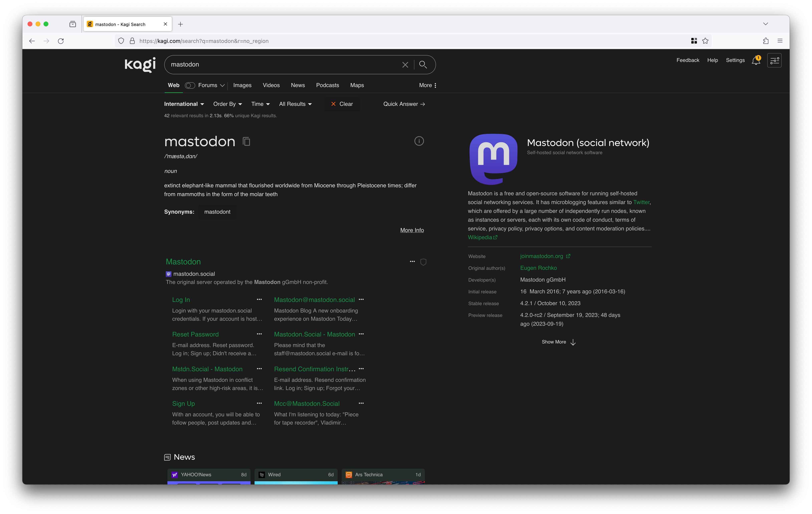
Task: Switch to the News tab
Action: [x=298, y=85]
